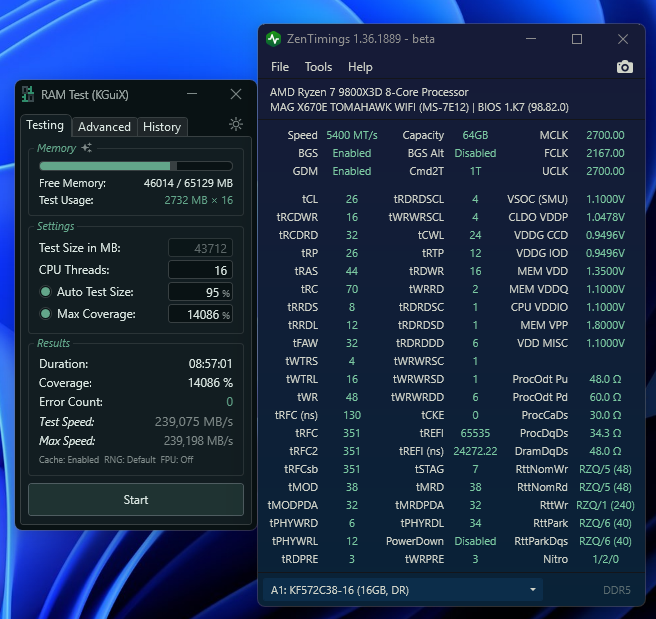Click the tREFI (ns) value 24272.22
Image resolution: width=656 pixels, height=619 pixels.
[x=475, y=451]
